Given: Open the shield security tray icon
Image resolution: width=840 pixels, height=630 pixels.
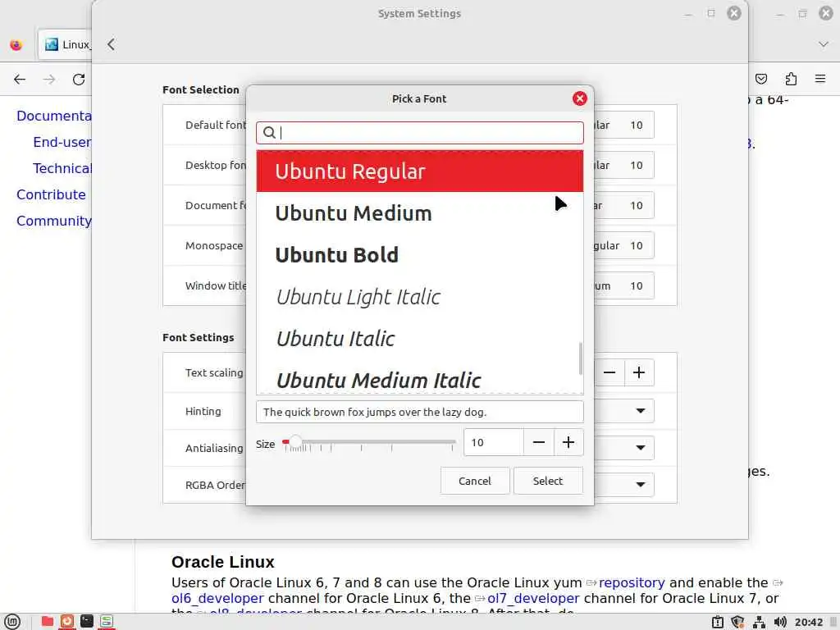Looking at the screenshot, I should point(737,622).
